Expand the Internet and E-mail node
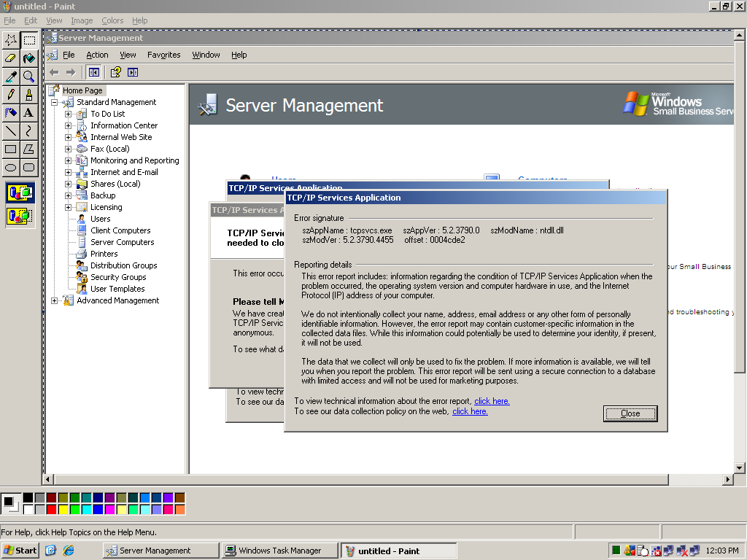 click(68, 172)
